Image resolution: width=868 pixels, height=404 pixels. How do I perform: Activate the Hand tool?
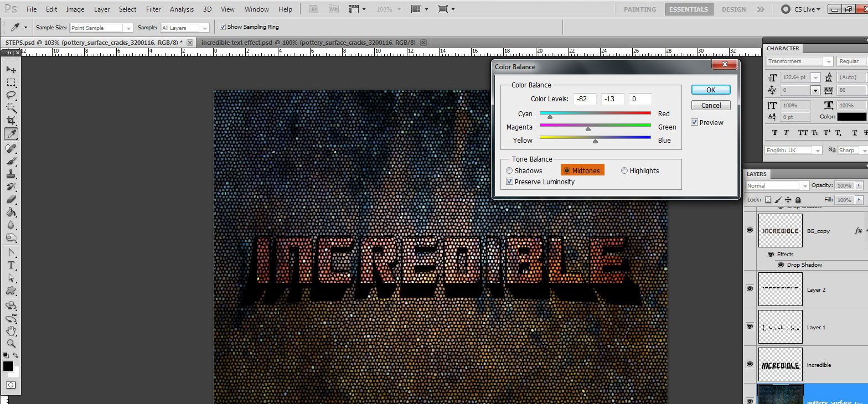tap(11, 331)
